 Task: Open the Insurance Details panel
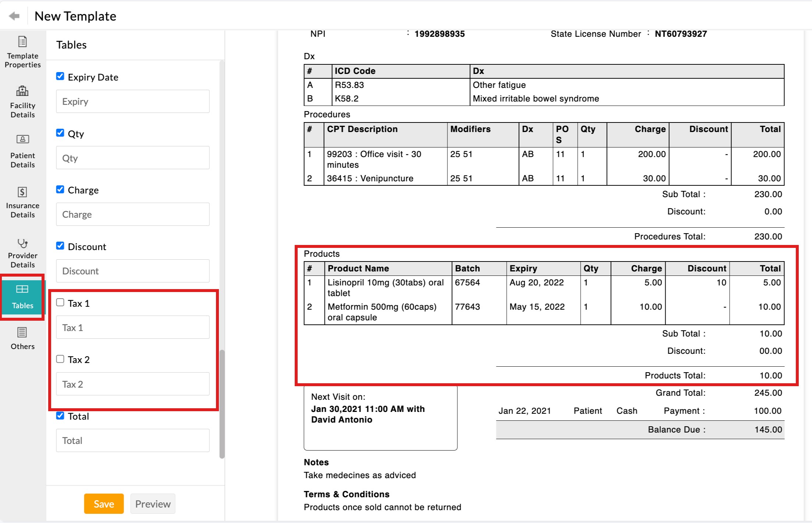point(22,202)
